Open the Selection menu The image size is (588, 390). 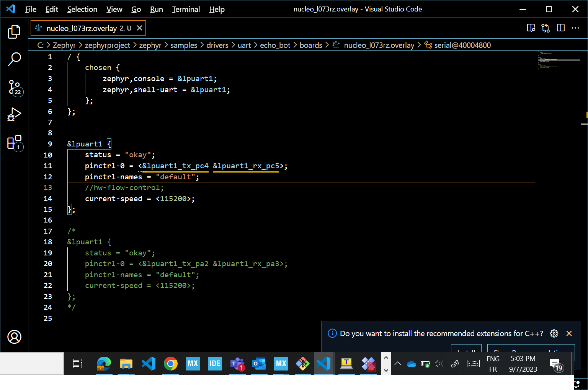coord(82,9)
